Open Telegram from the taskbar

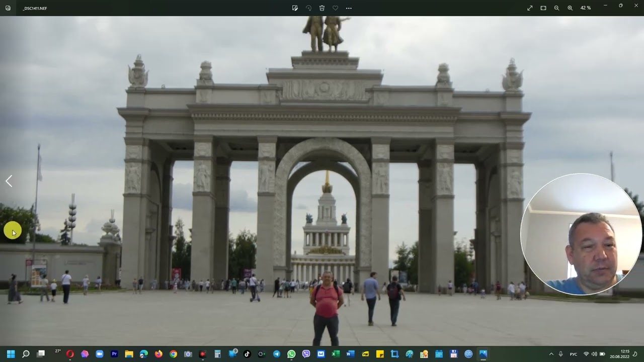tap(277, 354)
